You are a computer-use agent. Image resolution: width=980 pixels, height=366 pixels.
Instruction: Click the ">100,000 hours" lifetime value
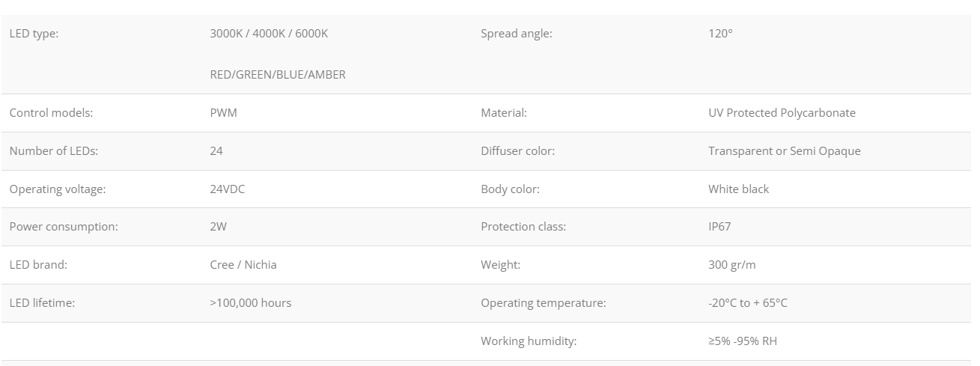[x=251, y=303]
